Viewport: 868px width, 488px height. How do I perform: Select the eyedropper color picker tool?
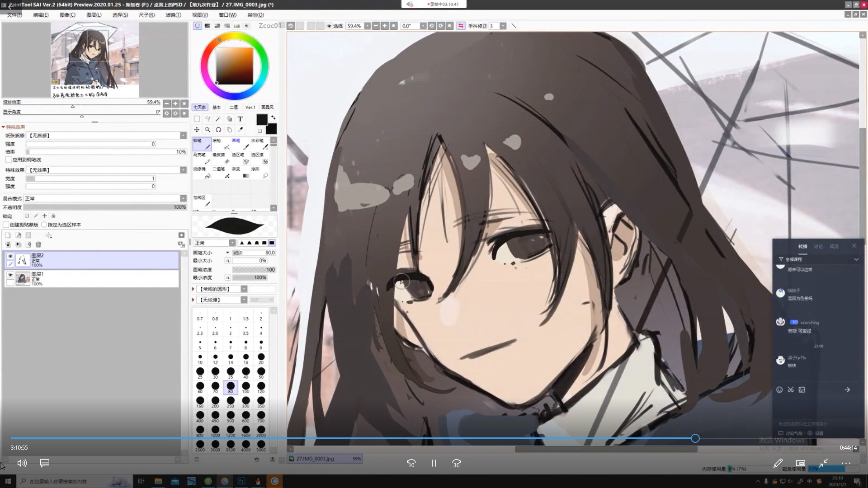(240, 130)
